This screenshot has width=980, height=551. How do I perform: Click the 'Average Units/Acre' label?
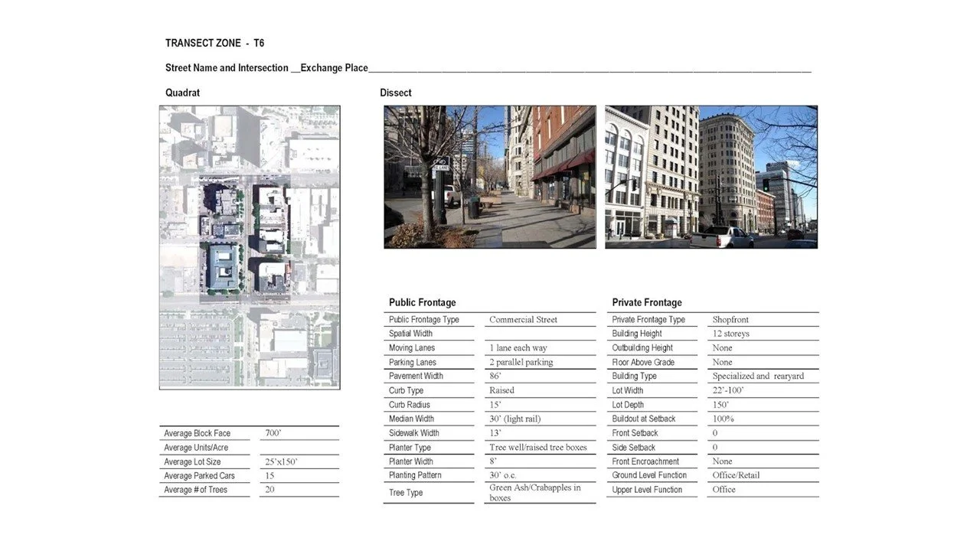[x=196, y=448]
